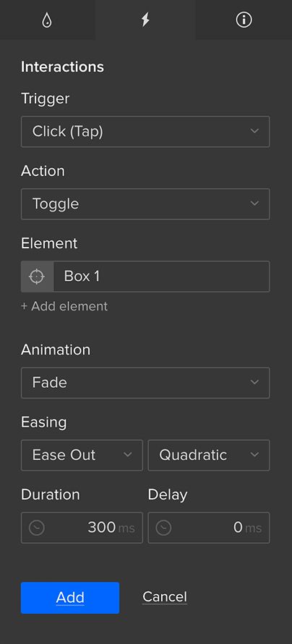
Task: Open the Ease Out easing dropdown
Action: [x=82, y=455]
